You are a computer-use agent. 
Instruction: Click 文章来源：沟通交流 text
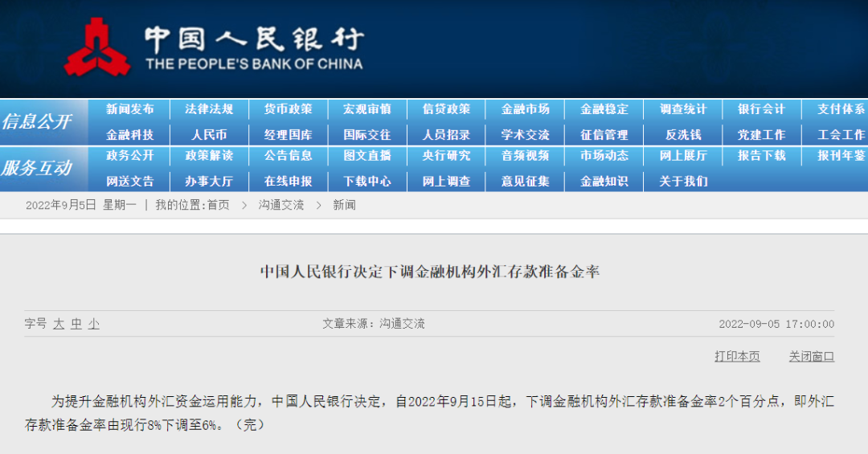[x=374, y=323]
